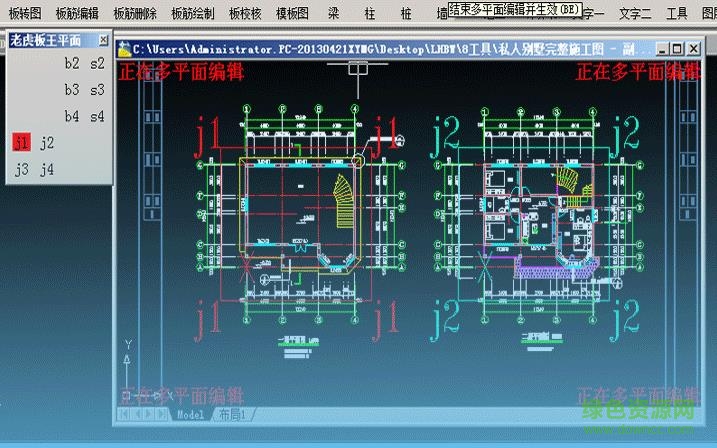Open the 板校核 menu
Image resolution: width=717 pixels, height=448 pixels.
[x=245, y=13]
